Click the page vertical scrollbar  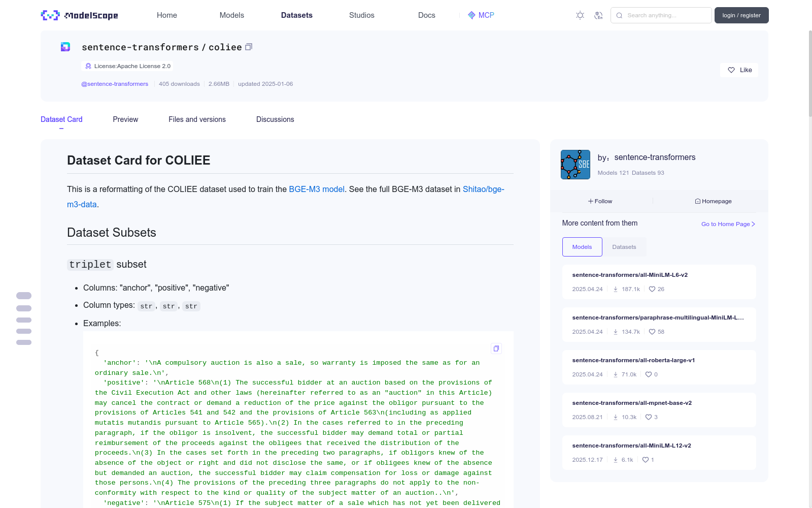click(x=810, y=74)
